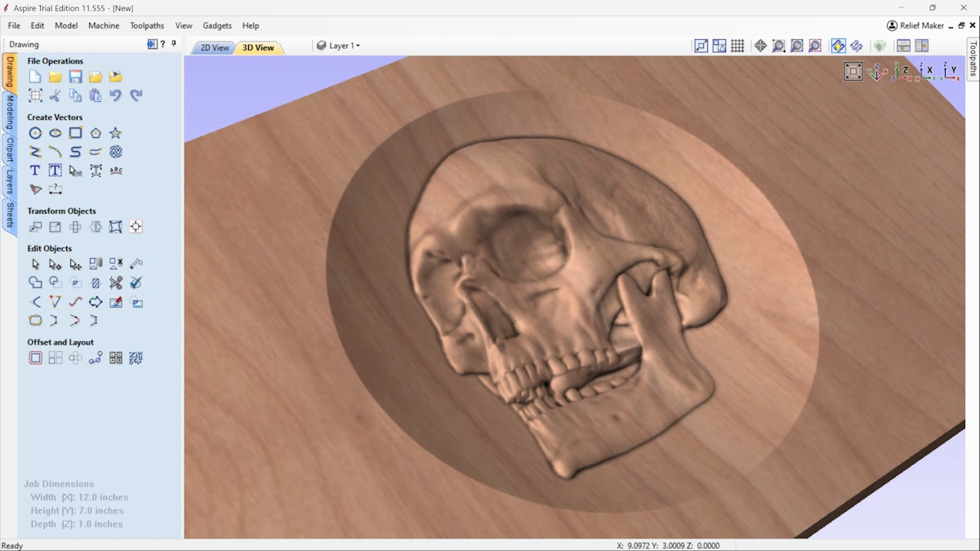Switch to the 2D View tab
This screenshot has width=980, height=551.
click(x=215, y=47)
